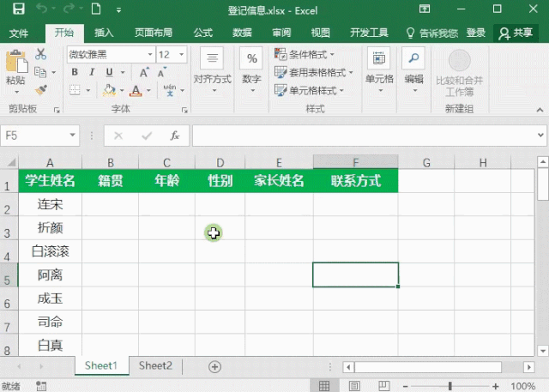
Task: Open 编辑 editing group with magnifier
Action: (x=413, y=72)
